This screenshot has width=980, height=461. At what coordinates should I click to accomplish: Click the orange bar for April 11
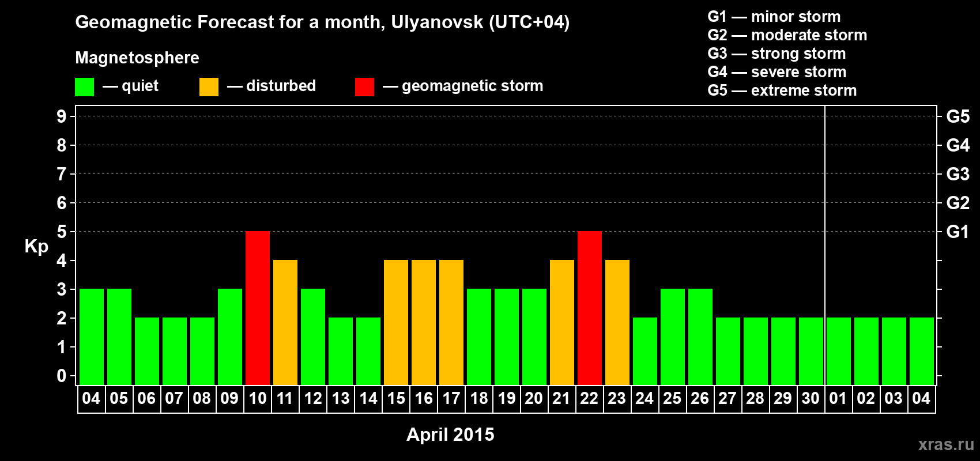click(x=285, y=323)
